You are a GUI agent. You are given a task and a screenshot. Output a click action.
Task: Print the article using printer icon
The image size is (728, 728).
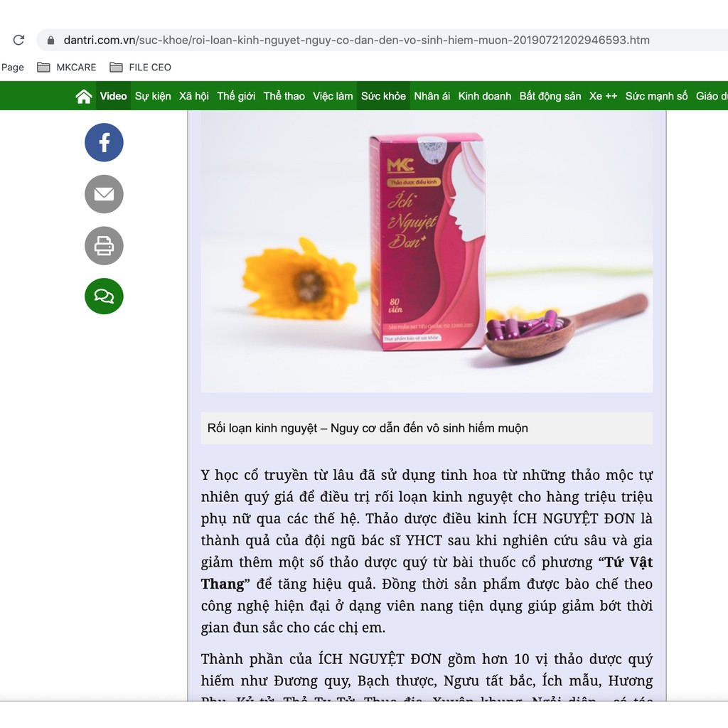tap(104, 245)
